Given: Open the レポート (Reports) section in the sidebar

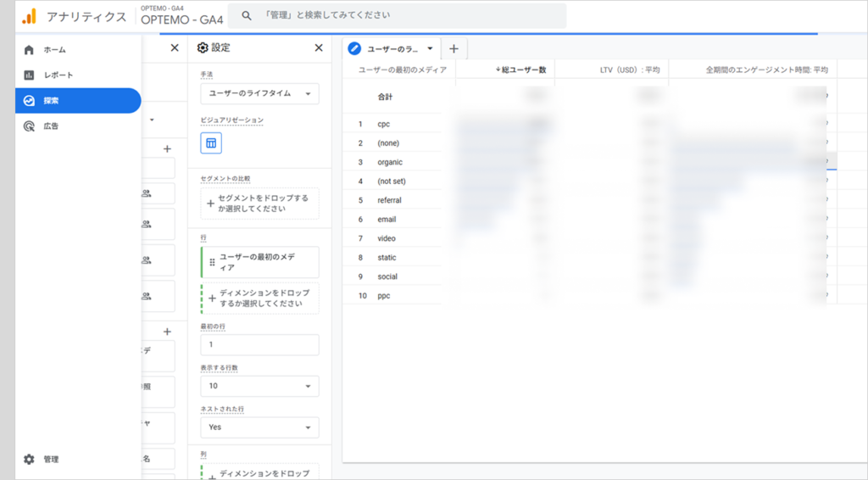Looking at the screenshot, I should coord(78,75).
